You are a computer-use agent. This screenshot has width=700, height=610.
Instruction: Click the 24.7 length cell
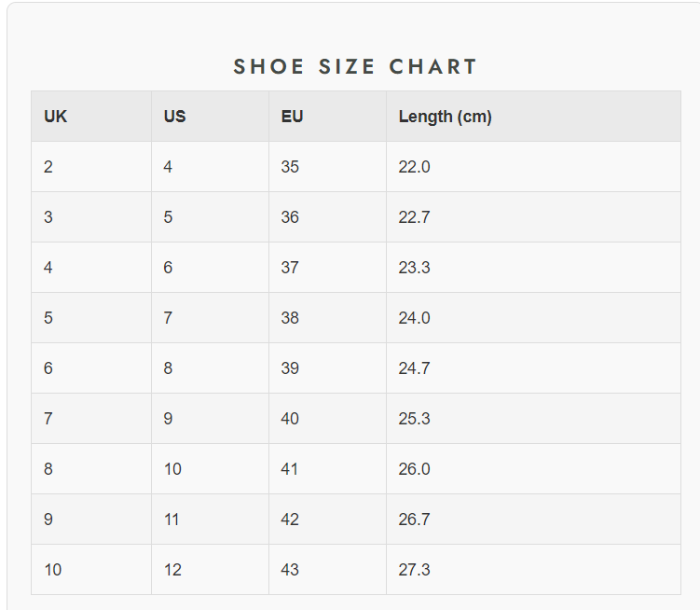(414, 368)
